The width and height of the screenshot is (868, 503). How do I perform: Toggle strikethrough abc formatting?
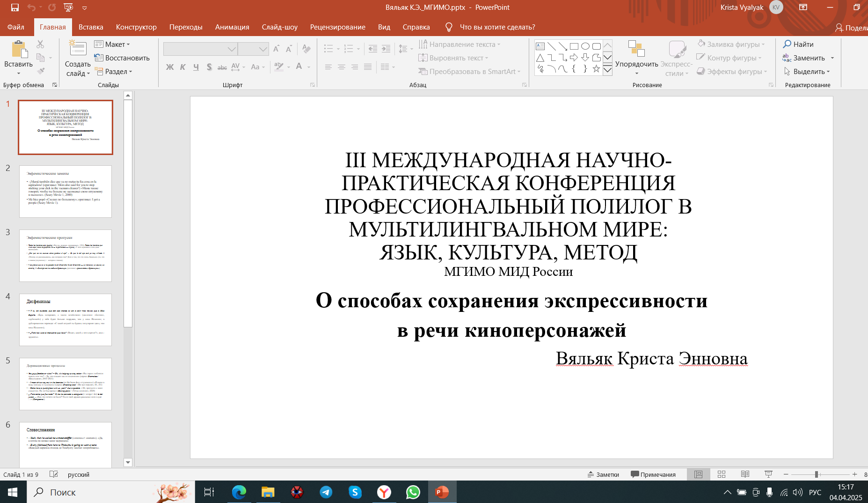tap(222, 67)
